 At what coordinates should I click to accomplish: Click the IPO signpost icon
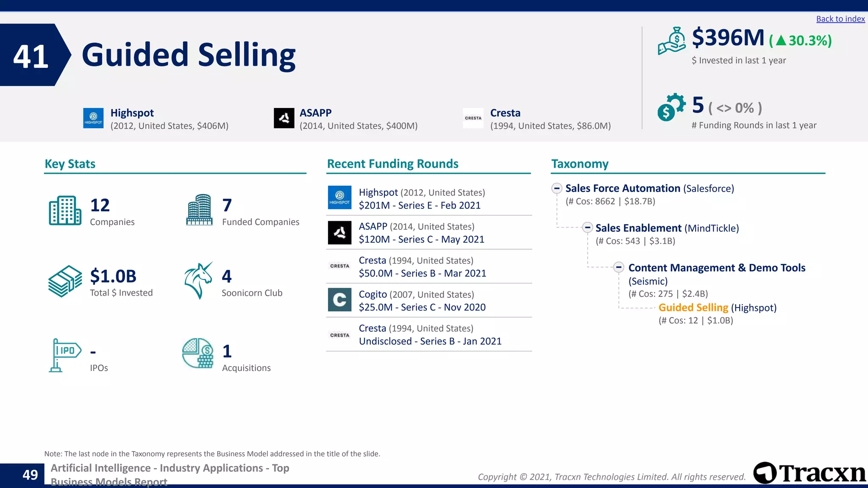pos(65,355)
